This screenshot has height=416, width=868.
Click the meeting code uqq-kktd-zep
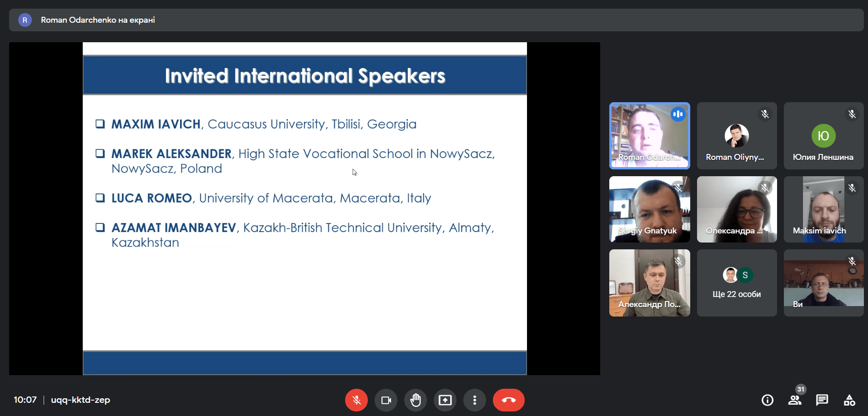click(80, 400)
